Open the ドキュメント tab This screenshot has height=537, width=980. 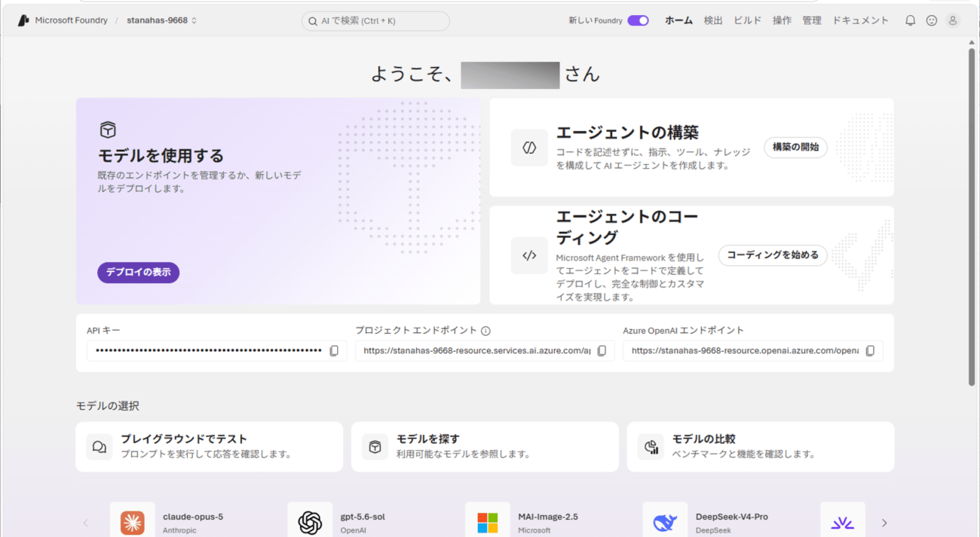click(x=861, y=20)
